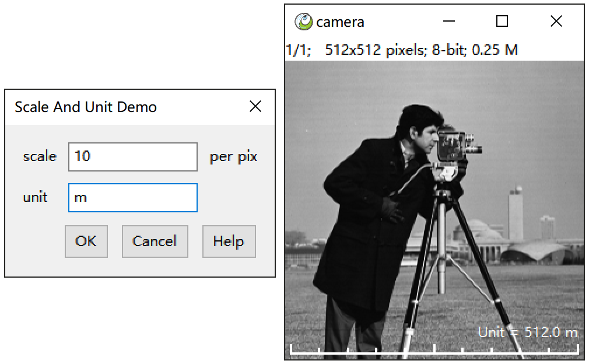The height and width of the screenshot is (364, 589).
Task: Focus the unit input field
Action: tap(133, 198)
